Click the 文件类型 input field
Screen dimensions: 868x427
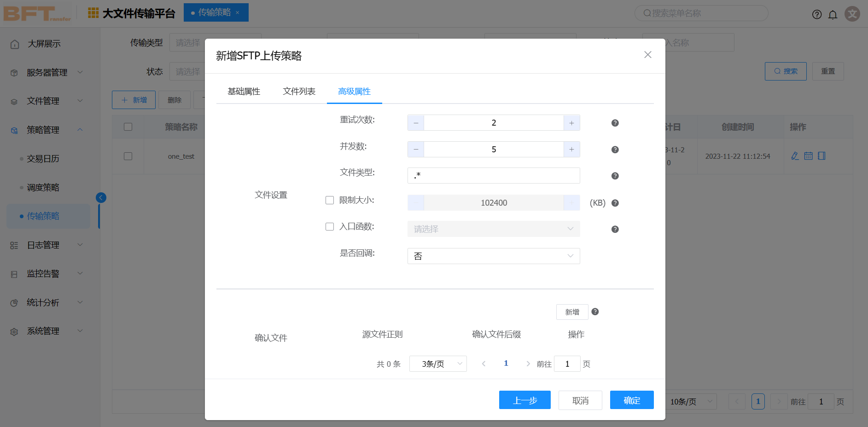point(493,176)
